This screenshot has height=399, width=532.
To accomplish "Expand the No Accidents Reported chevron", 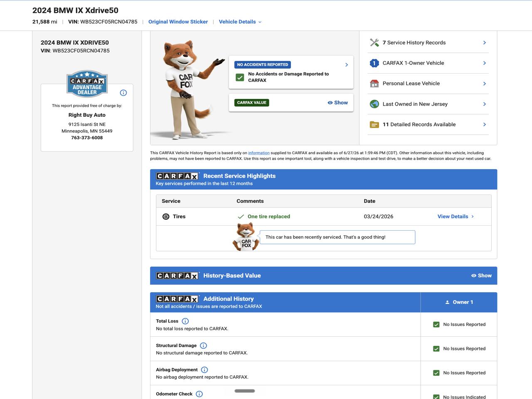I will click(x=347, y=65).
